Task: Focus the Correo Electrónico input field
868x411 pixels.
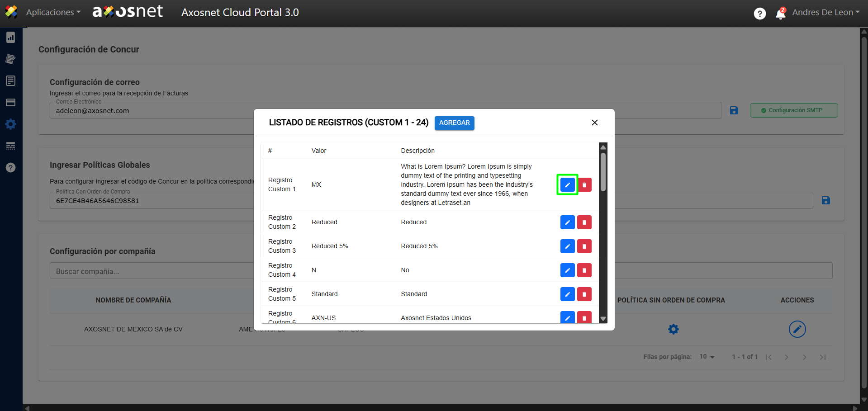Action: pos(385,110)
